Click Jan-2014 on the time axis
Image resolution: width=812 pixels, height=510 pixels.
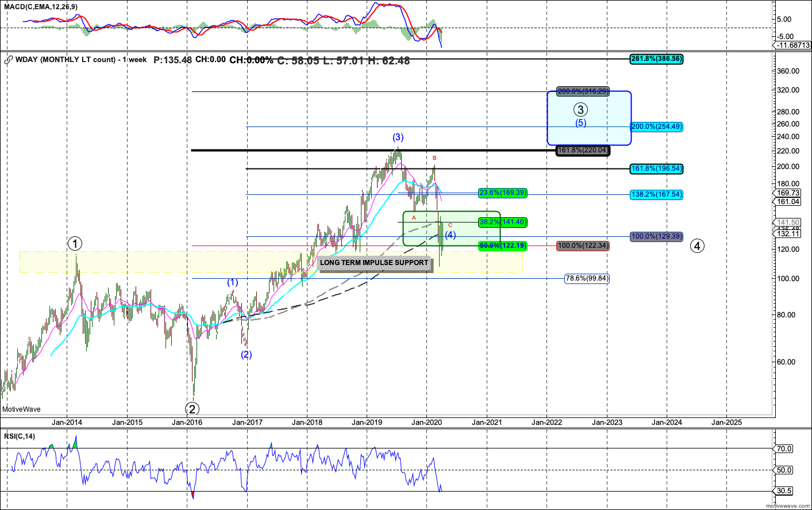[x=67, y=422]
